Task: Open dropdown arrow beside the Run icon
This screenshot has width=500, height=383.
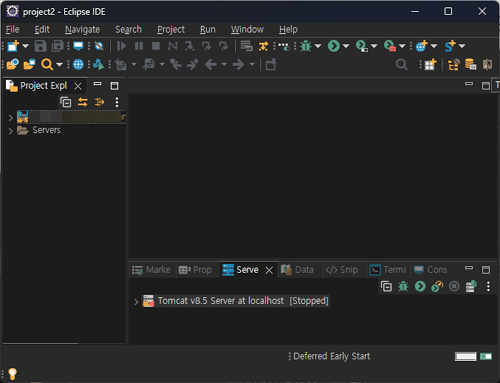Action: pos(346,46)
